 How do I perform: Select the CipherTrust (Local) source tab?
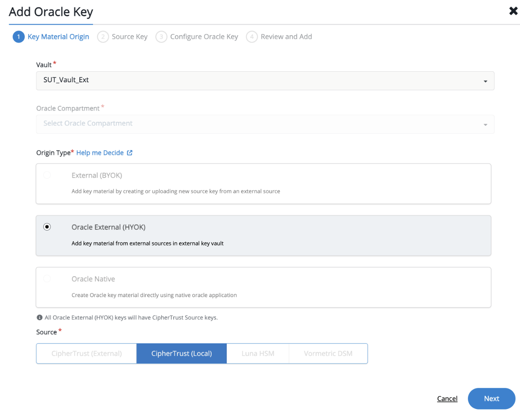pyautogui.click(x=182, y=353)
